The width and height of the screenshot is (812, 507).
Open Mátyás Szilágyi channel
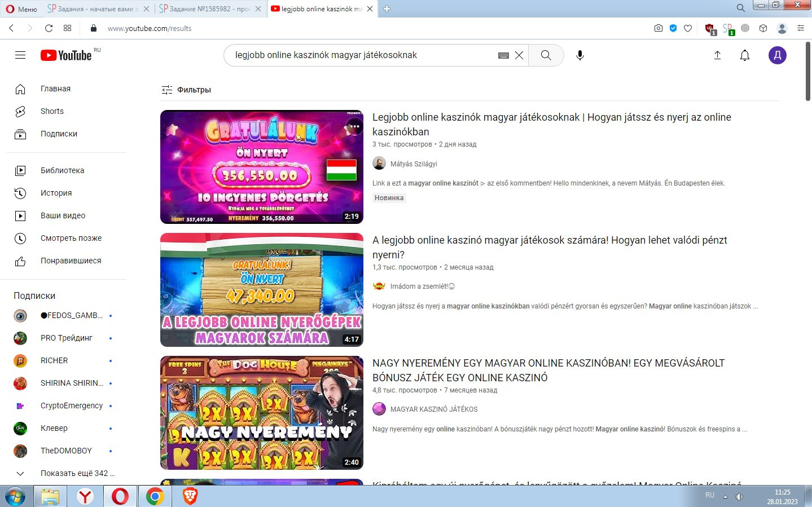(x=414, y=164)
